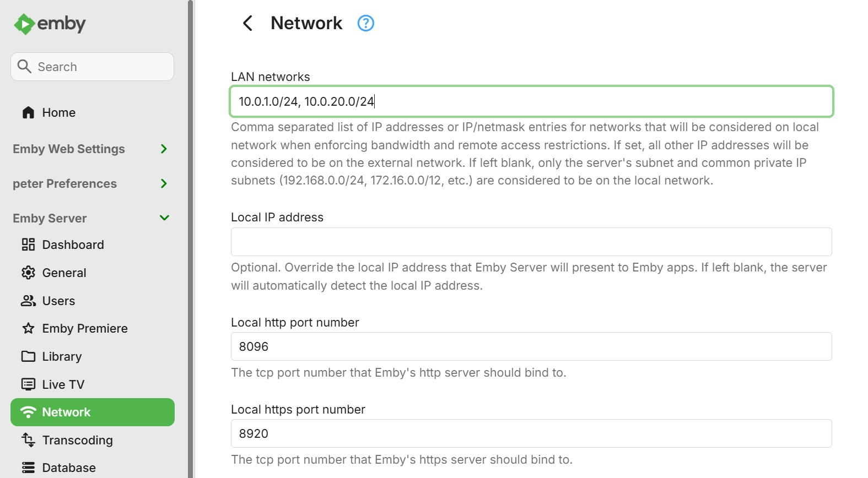Screen dimensions: 868x478
Task: Click the Database icon in sidebar
Action: click(28, 468)
